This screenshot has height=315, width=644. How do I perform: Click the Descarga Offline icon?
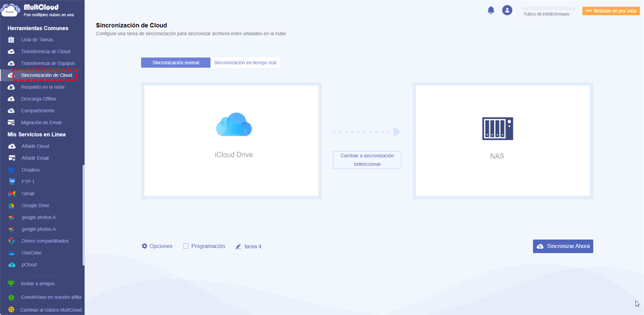click(x=11, y=99)
